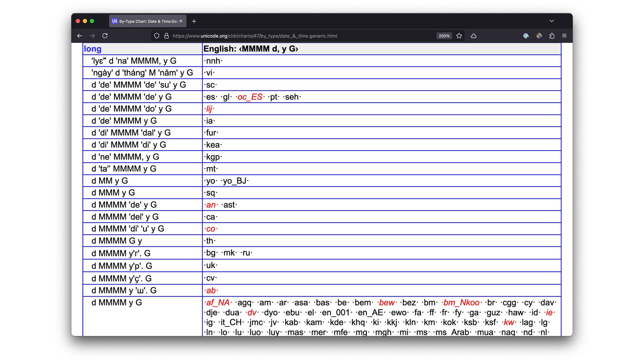644x362 pixels.
Task: Click the red 'ab' locale entry
Action: click(211, 291)
